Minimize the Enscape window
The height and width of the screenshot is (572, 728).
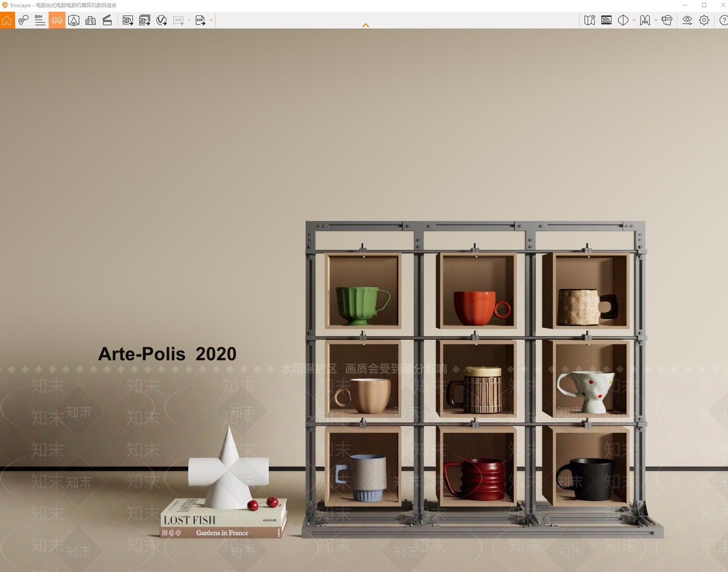pyautogui.click(x=685, y=5)
